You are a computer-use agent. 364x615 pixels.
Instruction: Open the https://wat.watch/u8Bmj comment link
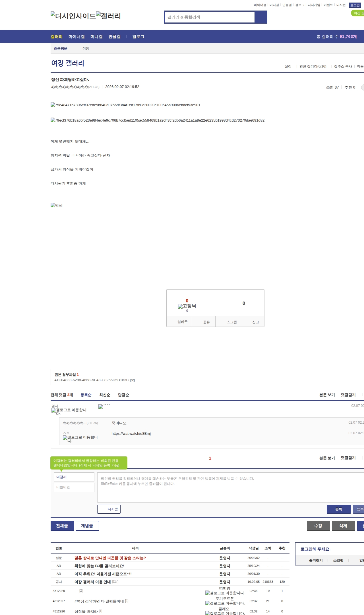click(131, 433)
